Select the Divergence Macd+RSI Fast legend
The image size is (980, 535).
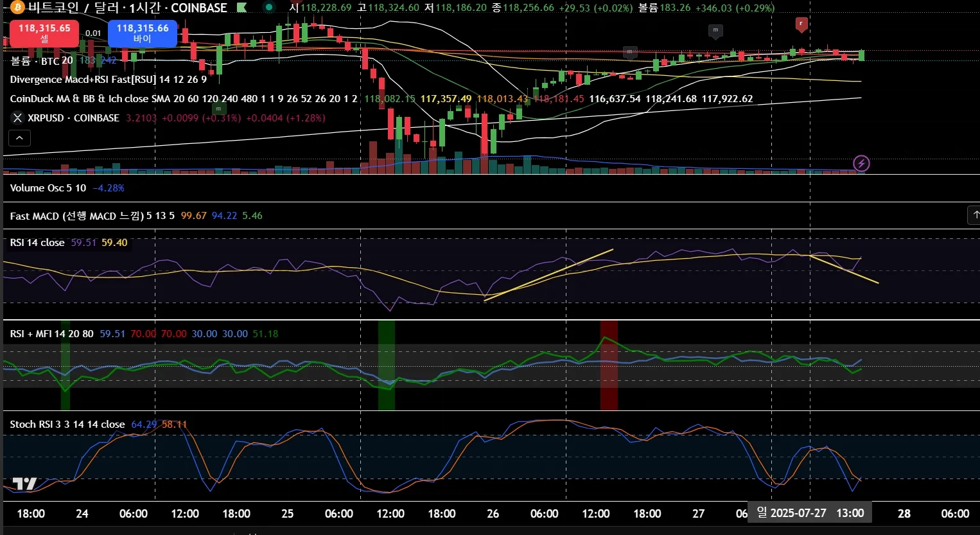(x=109, y=79)
